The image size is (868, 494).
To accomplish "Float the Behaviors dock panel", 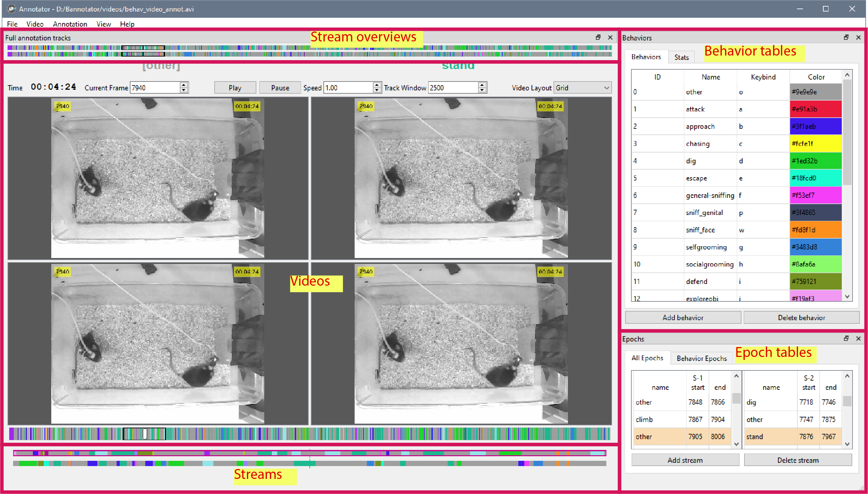I will pyautogui.click(x=846, y=37).
